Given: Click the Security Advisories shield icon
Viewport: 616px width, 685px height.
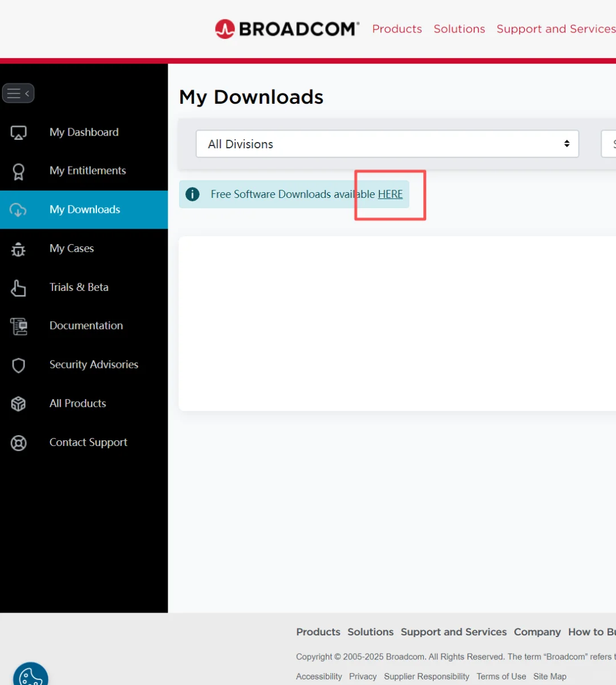Looking at the screenshot, I should pyautogui.click(x=18, y=365).
